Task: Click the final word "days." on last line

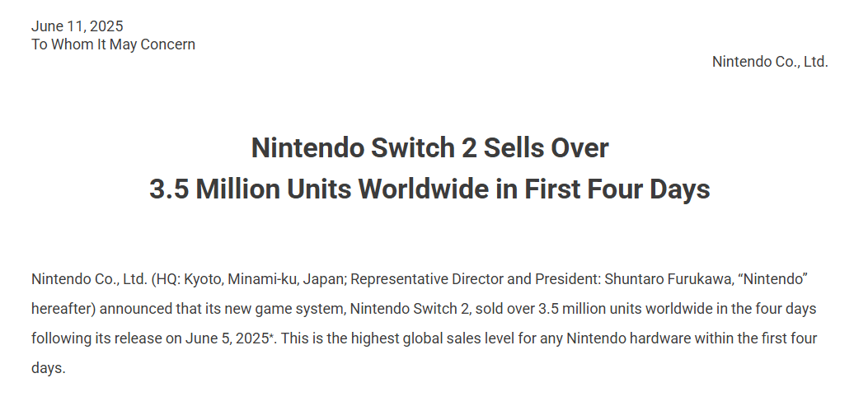Action: pyautogui.click(x=48, y=368)
